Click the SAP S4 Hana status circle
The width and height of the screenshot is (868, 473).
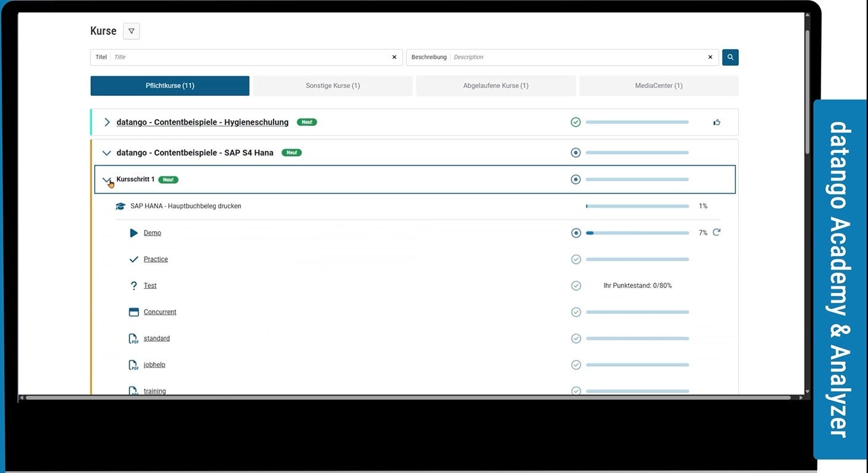(x=576, y=152)
